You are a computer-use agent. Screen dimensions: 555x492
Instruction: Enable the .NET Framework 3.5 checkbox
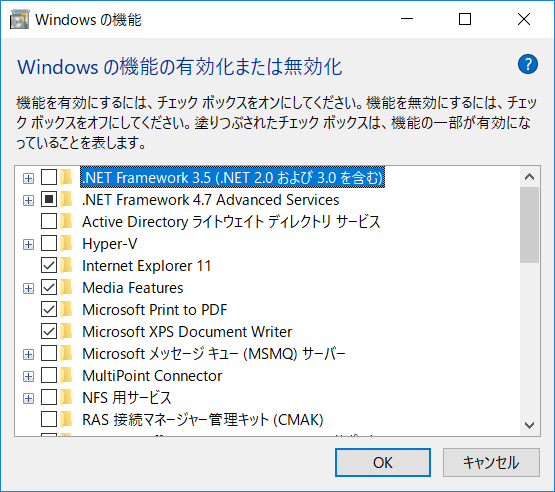tap(49, 177)
